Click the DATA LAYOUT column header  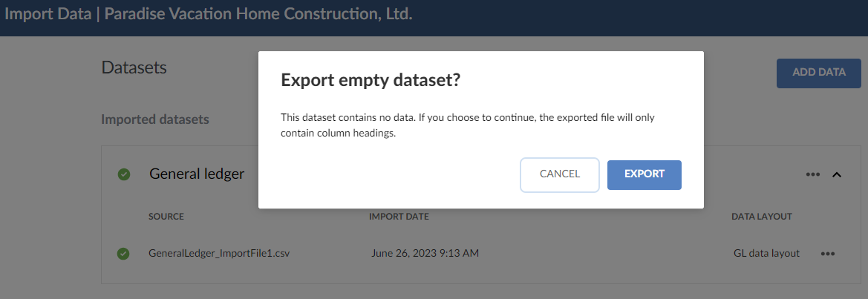[x=762, y=217]
